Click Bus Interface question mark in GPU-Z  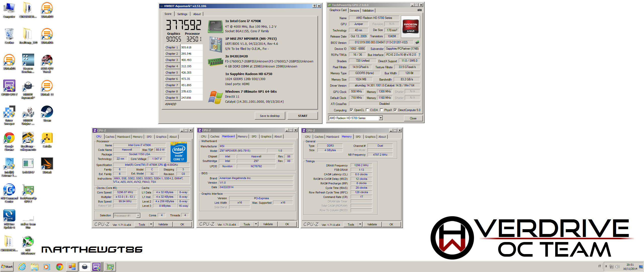[x=419, y=55]
